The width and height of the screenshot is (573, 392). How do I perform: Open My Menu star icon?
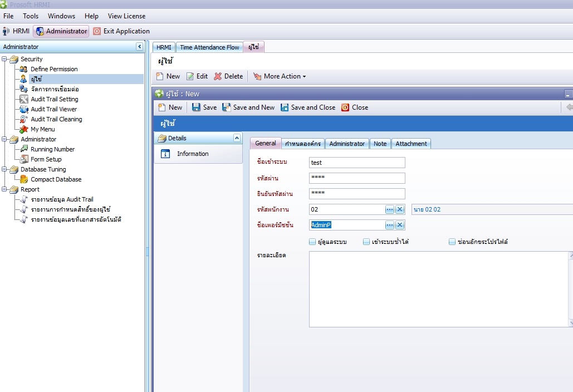pos(24,129)
